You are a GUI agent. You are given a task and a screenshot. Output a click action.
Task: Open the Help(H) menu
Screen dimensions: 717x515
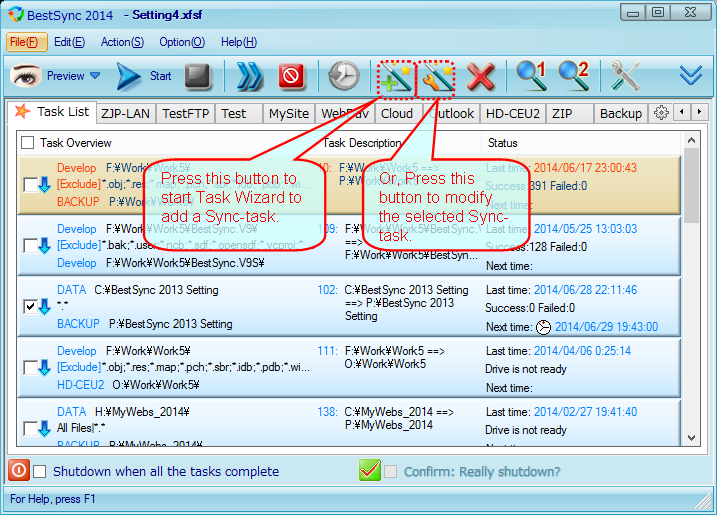pyautogui.click(x=239, y=42)
